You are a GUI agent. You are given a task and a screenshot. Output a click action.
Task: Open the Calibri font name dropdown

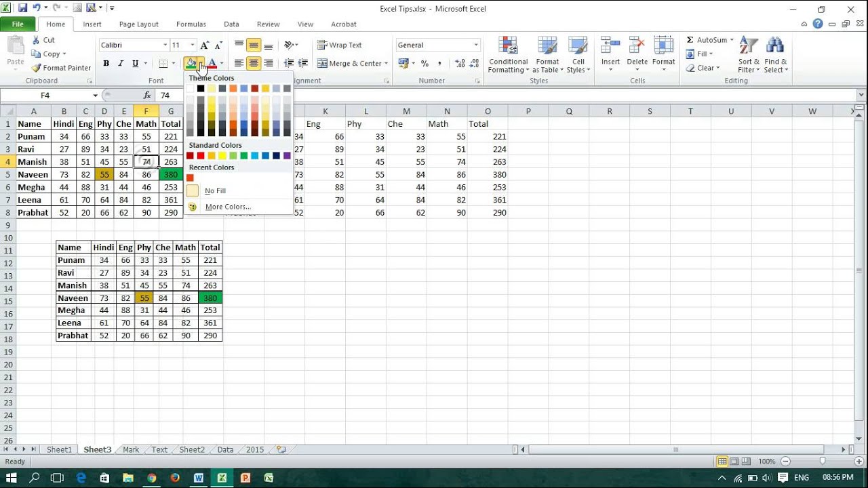click(x=165, y=45)
